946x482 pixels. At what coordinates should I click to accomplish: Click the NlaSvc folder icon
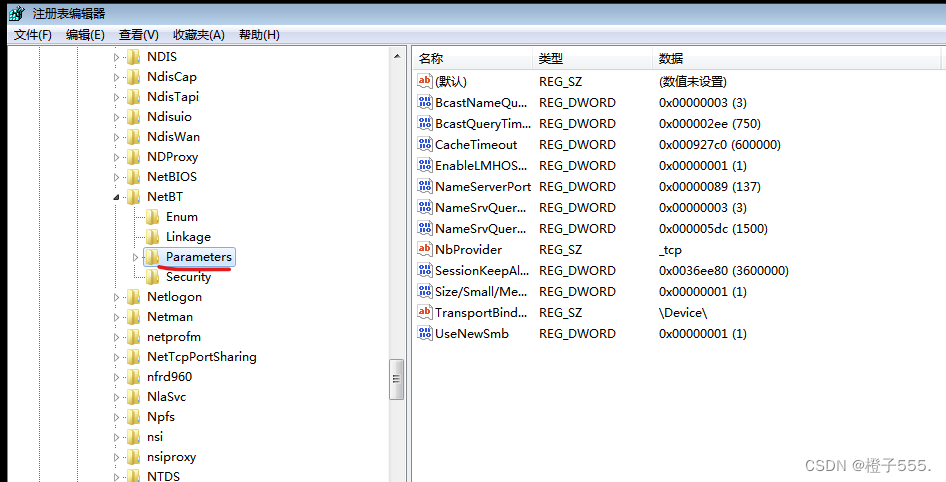click(x=133, y=396)
